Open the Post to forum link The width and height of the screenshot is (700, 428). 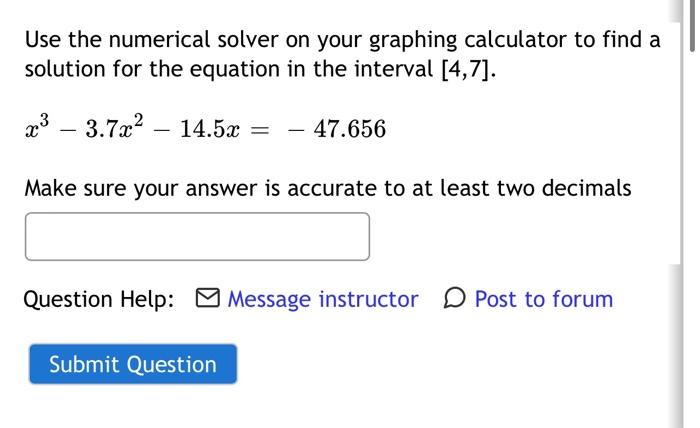pos(544,299)
